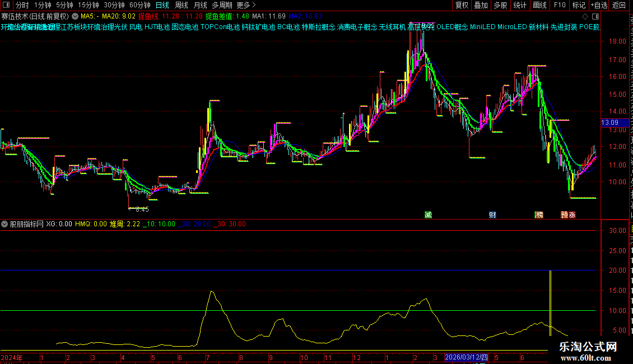
Task: Click the 特斯拉概念 concept link
Action: click(x=318, y=27)
